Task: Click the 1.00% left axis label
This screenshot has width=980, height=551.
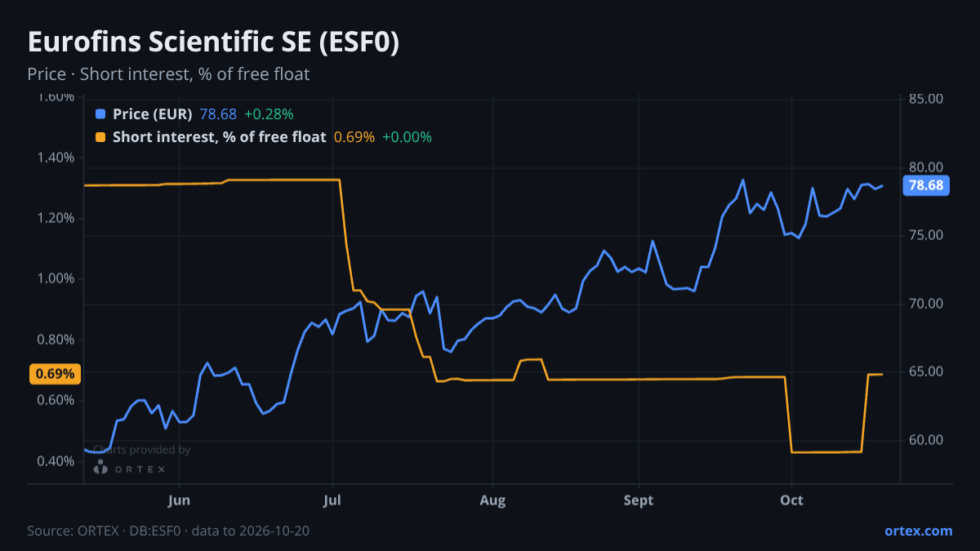Action: coord(56,279)
